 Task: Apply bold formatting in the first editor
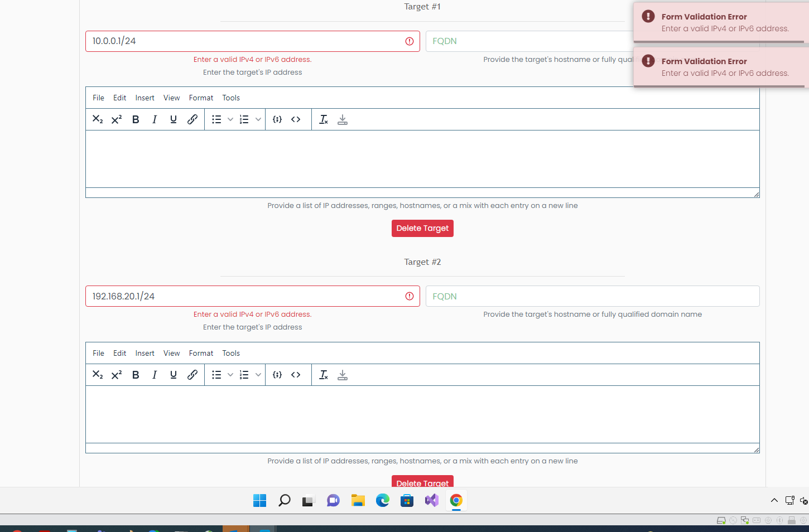tap(136, 119)
